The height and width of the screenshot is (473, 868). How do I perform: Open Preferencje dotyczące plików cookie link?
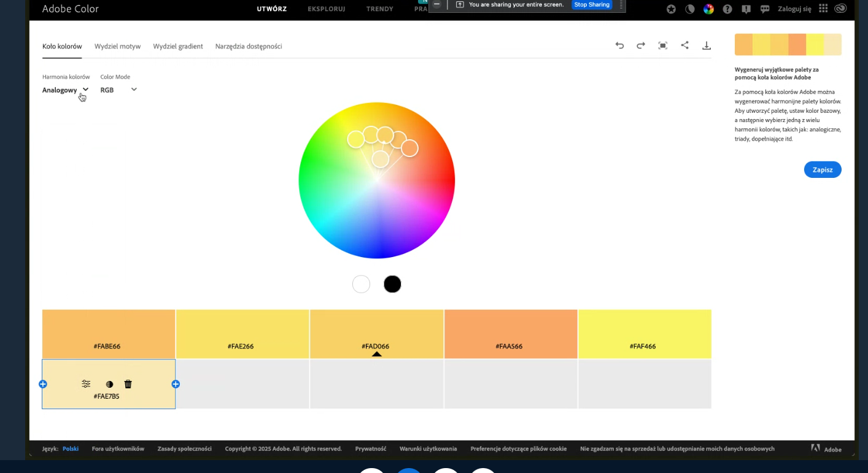(x=519, y=448)
